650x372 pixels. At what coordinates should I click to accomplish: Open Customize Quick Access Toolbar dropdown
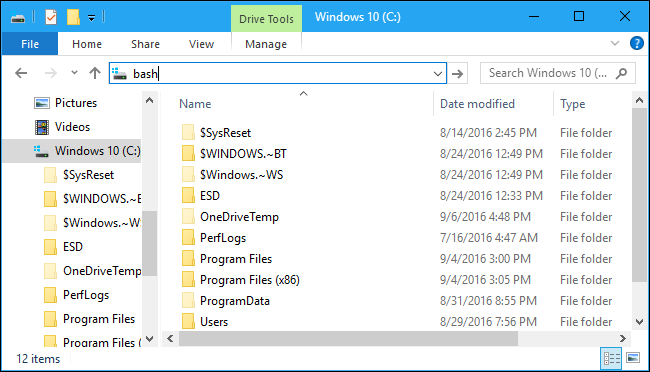(91, 18)
